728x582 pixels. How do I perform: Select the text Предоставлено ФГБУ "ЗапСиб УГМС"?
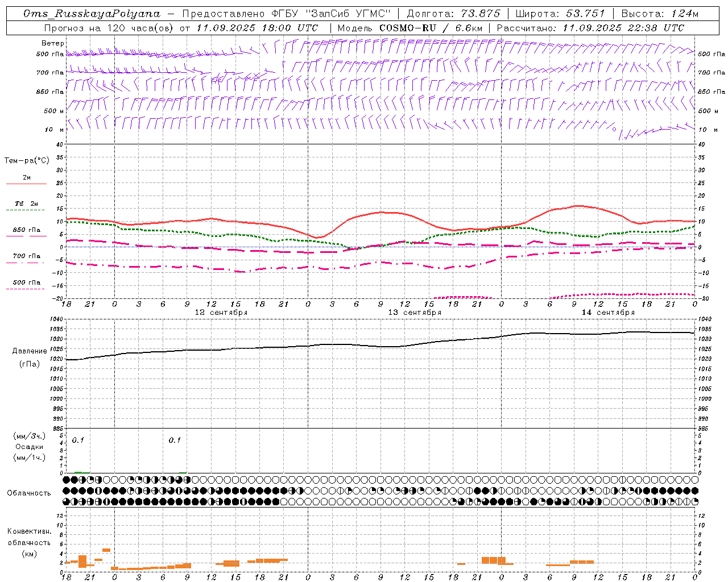tap(287, 14)
